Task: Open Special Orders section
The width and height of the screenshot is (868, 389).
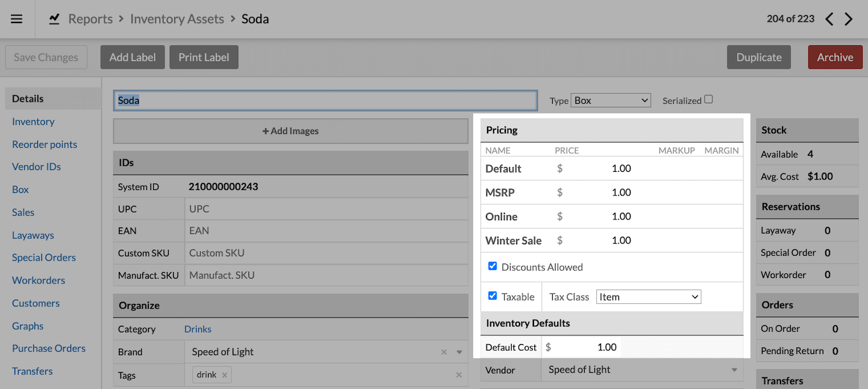Action: tap(44, 258)
